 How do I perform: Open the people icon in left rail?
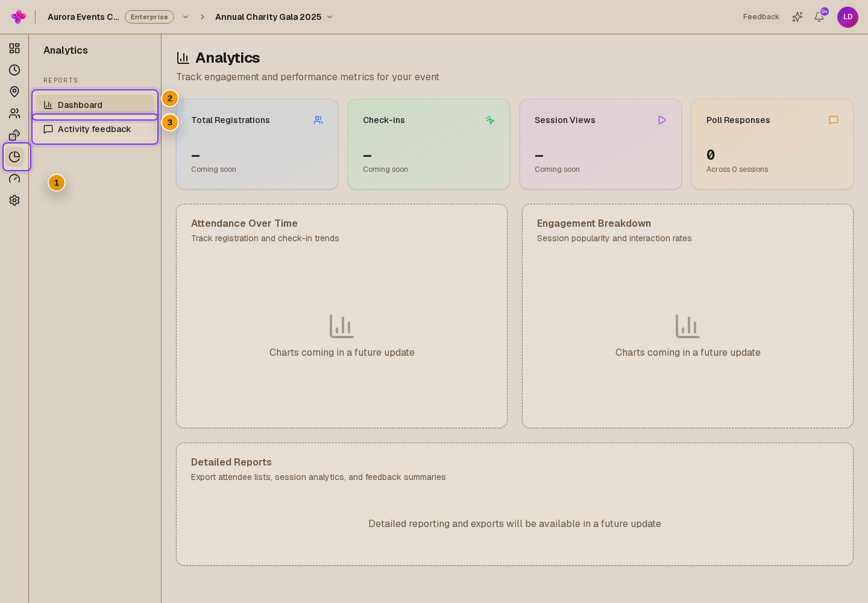14,113
